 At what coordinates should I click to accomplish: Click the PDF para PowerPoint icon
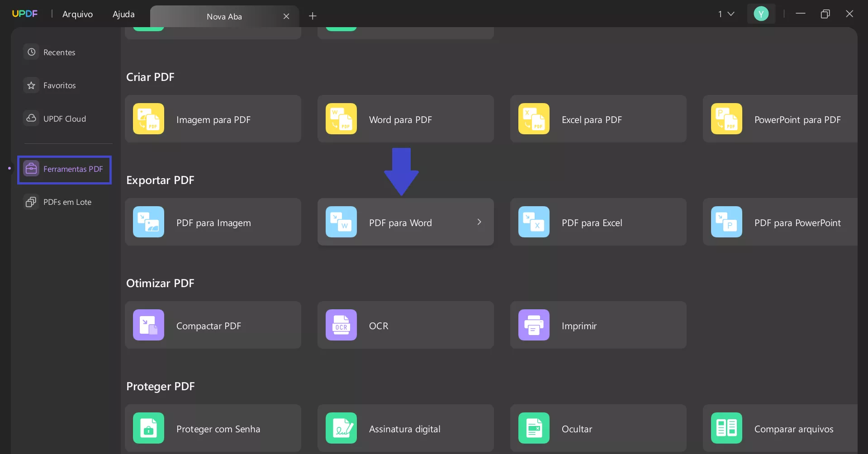coord(726,222)
